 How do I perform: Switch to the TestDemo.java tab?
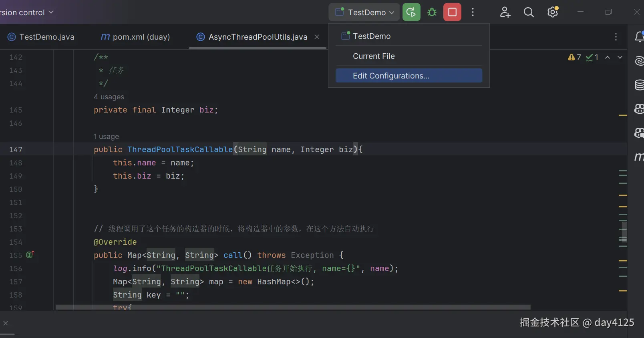click(41, 37)
